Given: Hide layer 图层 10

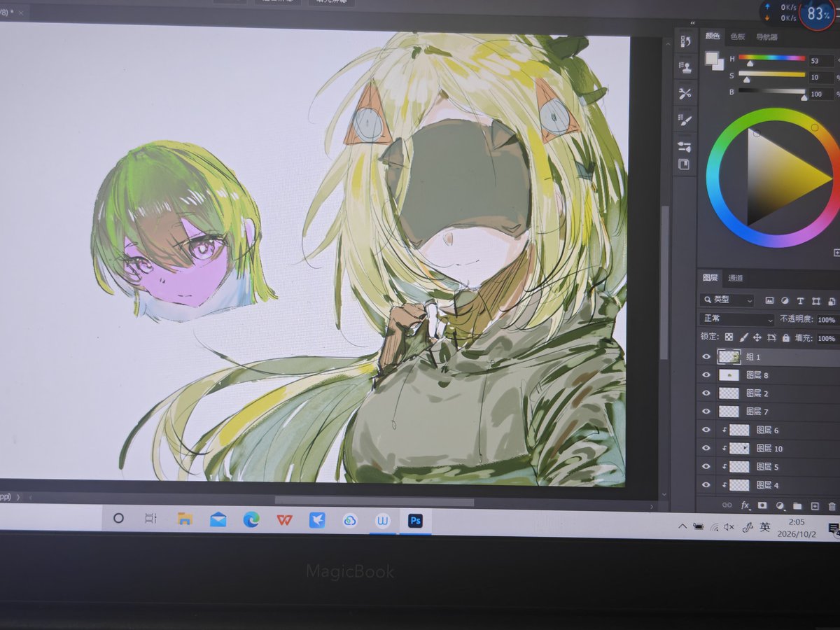Looking at the screenshot, I should tap(706, 448).
